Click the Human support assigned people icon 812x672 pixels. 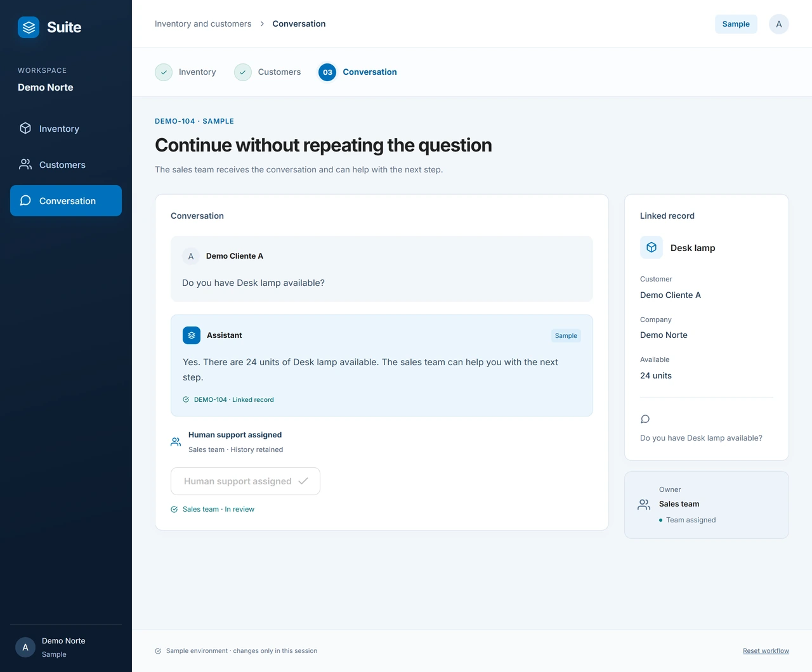[176, 442]
